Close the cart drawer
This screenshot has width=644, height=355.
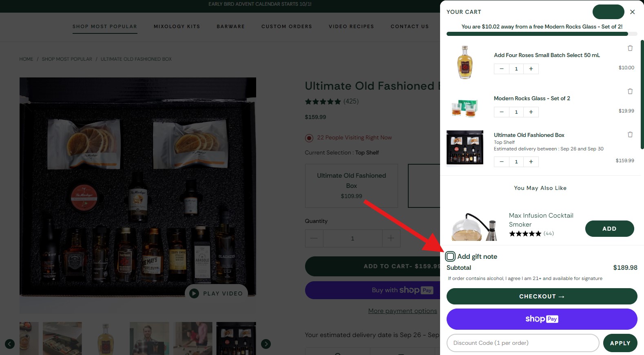tap(632, 12)
